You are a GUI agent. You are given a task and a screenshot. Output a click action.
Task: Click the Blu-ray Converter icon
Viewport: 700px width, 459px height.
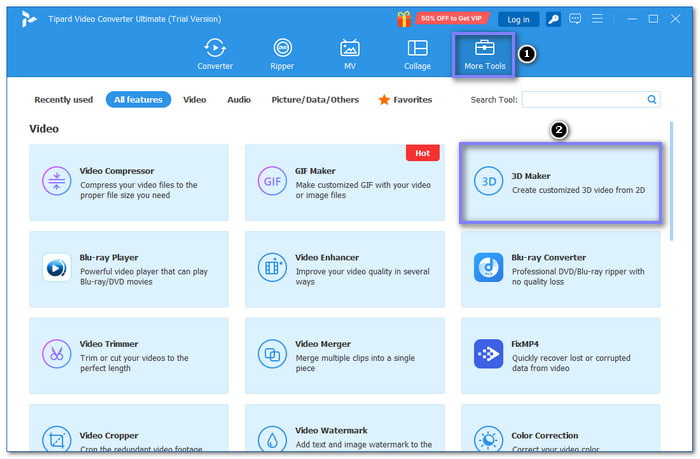click(488, 267)
